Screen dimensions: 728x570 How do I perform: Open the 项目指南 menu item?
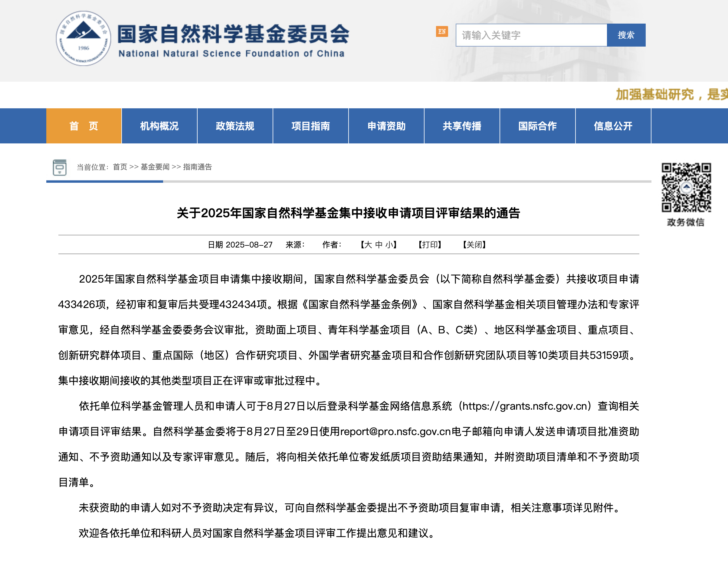point(310,126)
